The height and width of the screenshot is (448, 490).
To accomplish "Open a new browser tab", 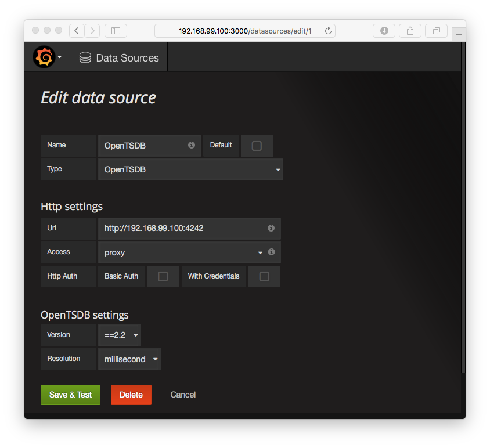I will pos(459,34).
